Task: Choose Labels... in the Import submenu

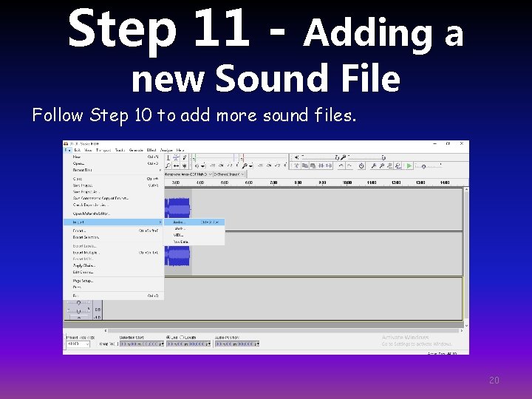Action: 194,228
